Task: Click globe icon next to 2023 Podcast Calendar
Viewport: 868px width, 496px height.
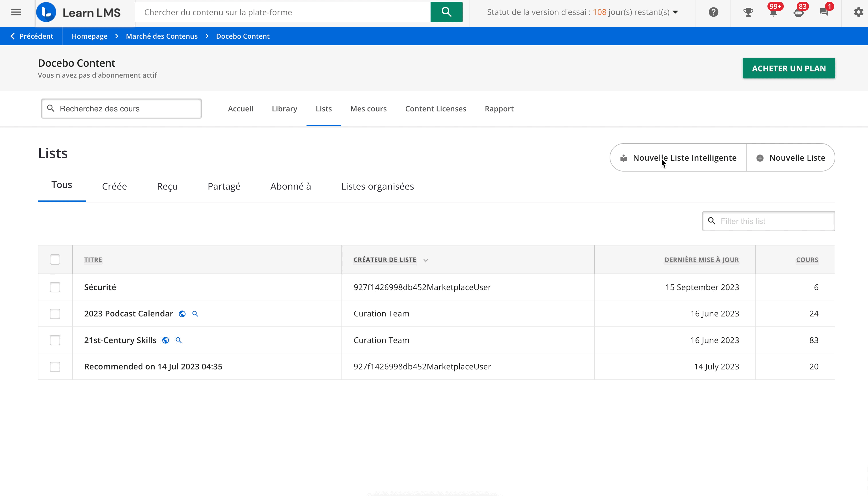Action: coord(182,314)
